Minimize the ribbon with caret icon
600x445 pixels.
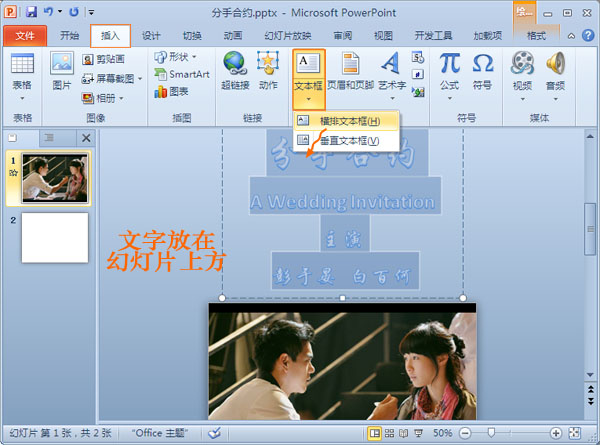pos(571,36)
